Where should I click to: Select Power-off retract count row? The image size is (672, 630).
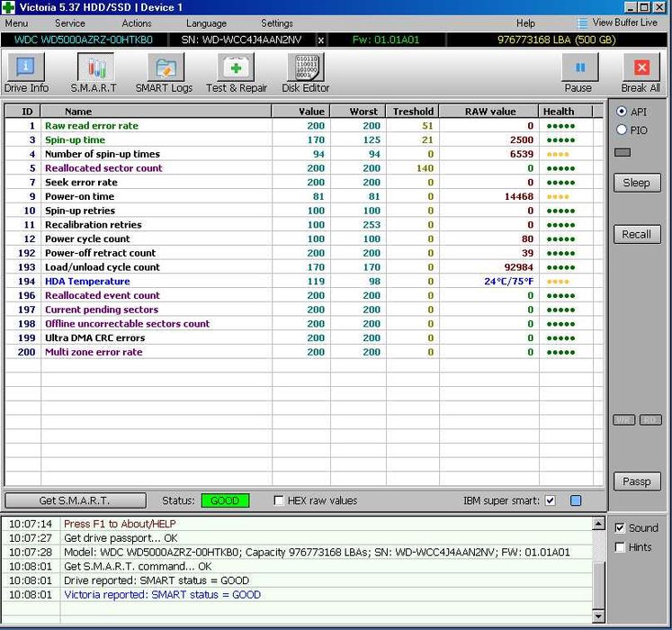(303, 253)
